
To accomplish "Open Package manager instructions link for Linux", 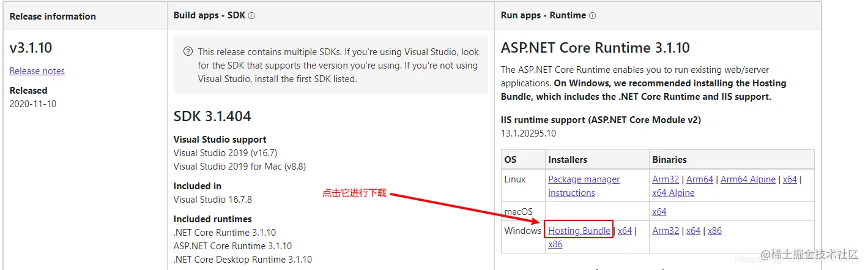I will pyautogui.click(x=584, y=186).
